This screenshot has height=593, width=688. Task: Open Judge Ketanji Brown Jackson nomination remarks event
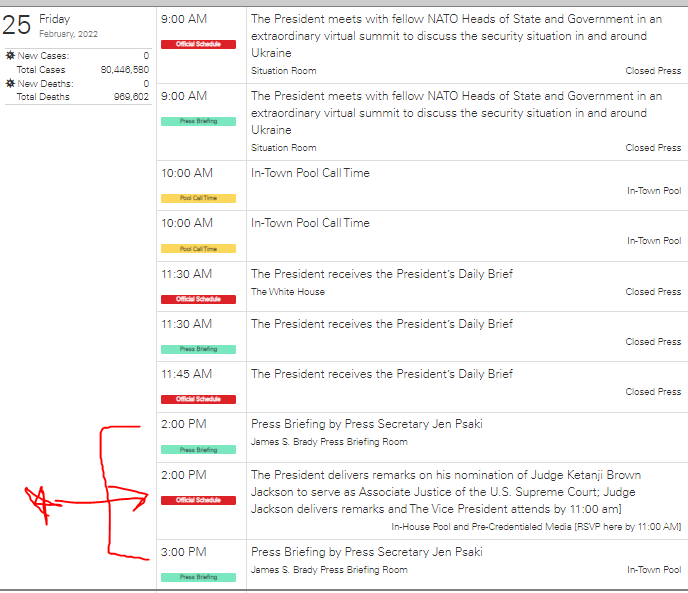[x=446, y=492]
